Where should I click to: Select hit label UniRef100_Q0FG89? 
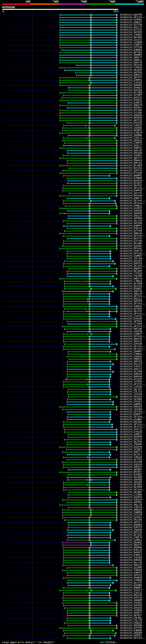(x=131, y=344)
